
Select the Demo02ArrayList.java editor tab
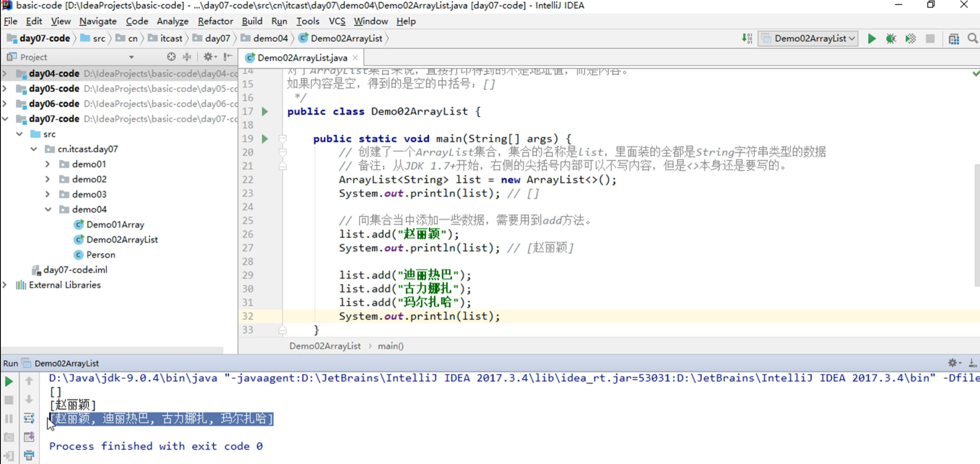coord(302,58)
